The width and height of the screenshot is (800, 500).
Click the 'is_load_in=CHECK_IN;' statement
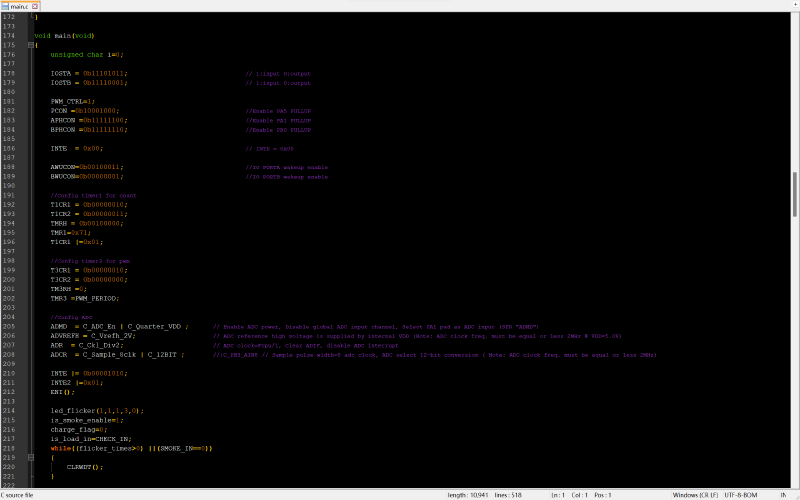(91, 439)
